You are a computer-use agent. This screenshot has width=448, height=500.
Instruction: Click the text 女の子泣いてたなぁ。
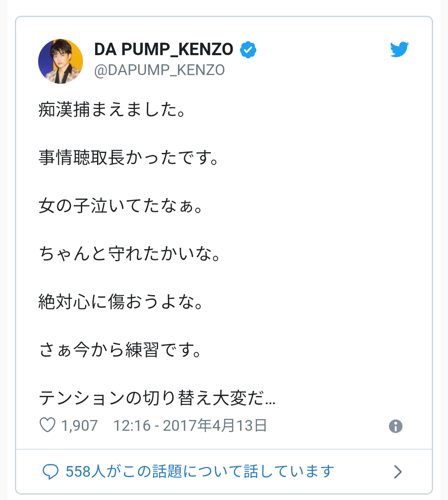(121, 206)
